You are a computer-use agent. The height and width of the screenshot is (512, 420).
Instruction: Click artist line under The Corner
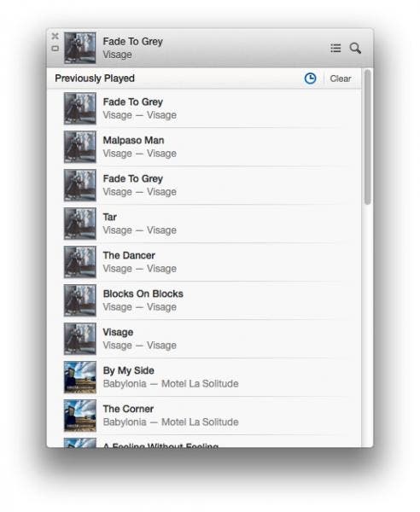point(171,422)
